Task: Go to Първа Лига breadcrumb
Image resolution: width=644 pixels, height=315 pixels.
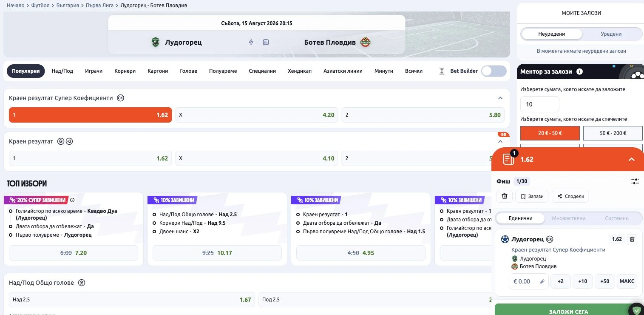Action: [x=100, y=6]
